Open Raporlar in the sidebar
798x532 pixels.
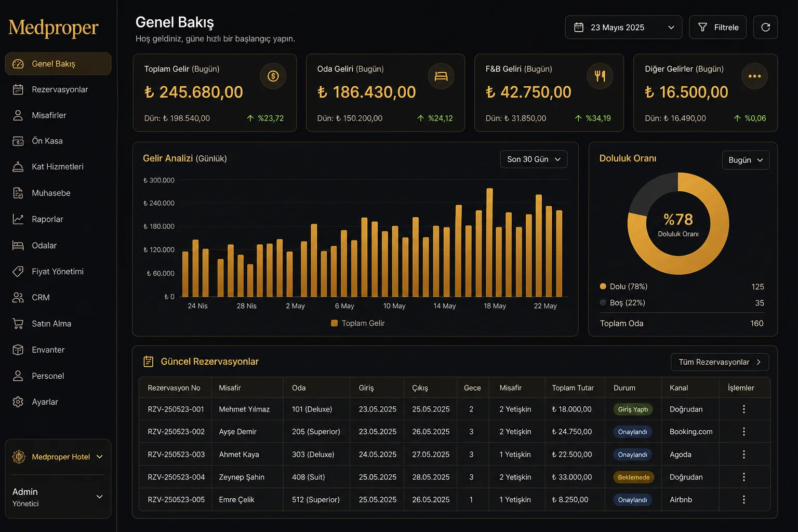point(58,219)
